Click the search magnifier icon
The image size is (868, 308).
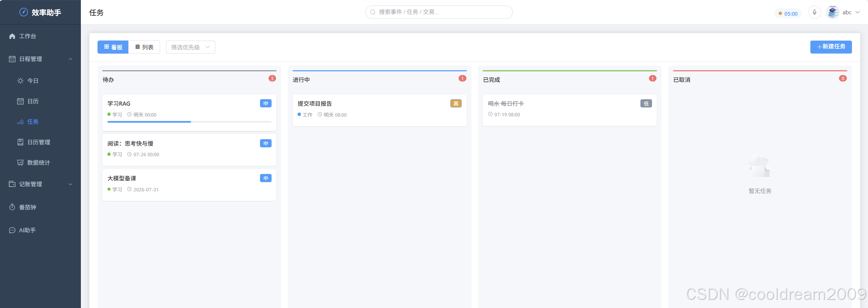(x=373, y=12)
